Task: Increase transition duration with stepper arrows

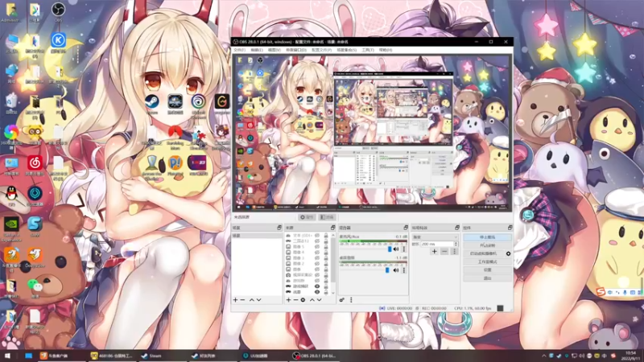Action: tap(456, 243)
